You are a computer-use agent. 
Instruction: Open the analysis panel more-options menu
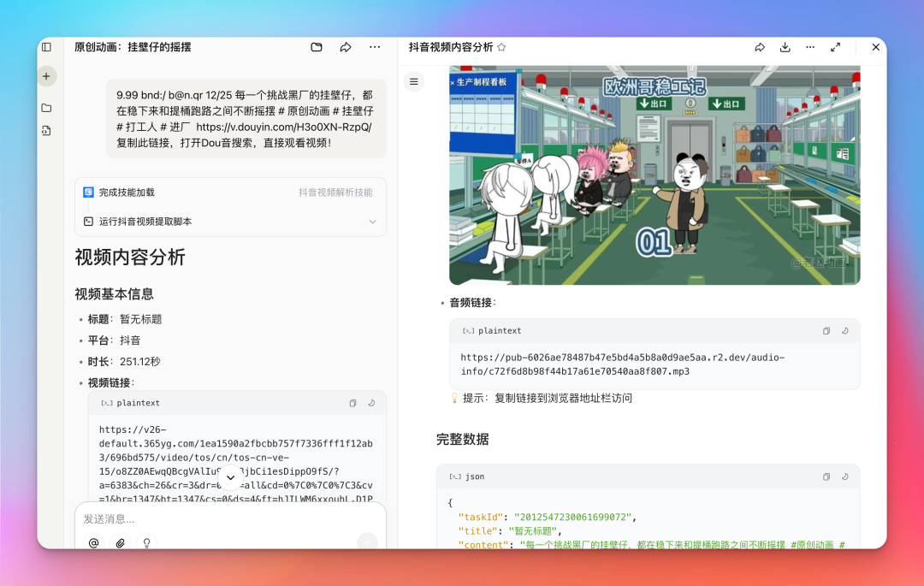click(810, 47)
